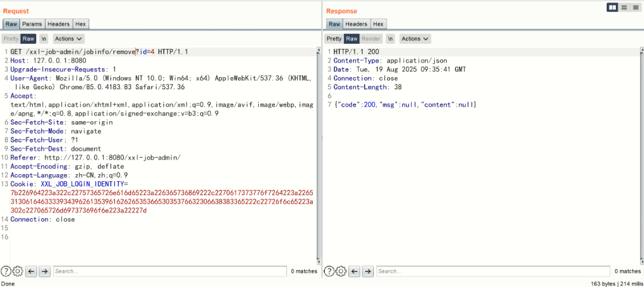Open the response Headers tab
Screen dimensions: 644x287
tap(356, 24)
